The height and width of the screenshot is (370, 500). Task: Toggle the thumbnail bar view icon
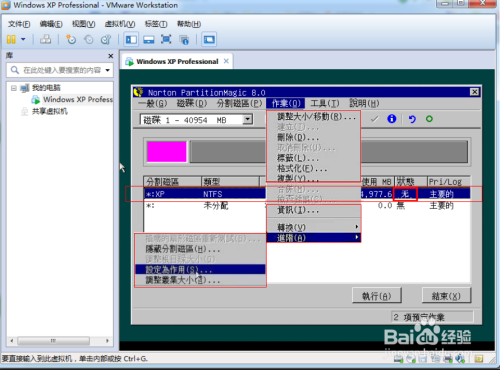click(149, 40)
